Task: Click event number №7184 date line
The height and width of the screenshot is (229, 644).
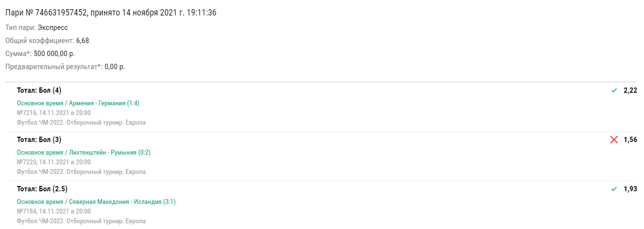Action: tap(54, 211)
